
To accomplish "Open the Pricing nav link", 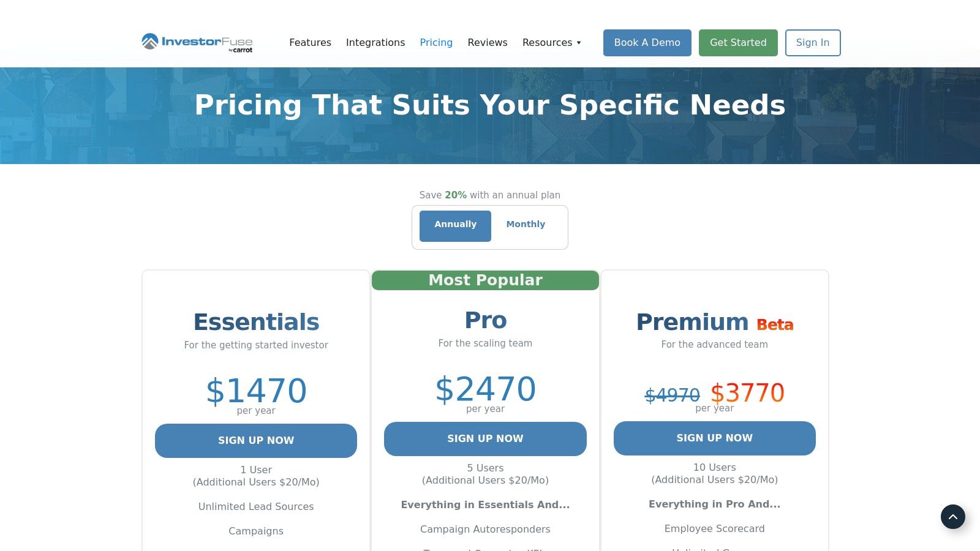I will (436, 43).
